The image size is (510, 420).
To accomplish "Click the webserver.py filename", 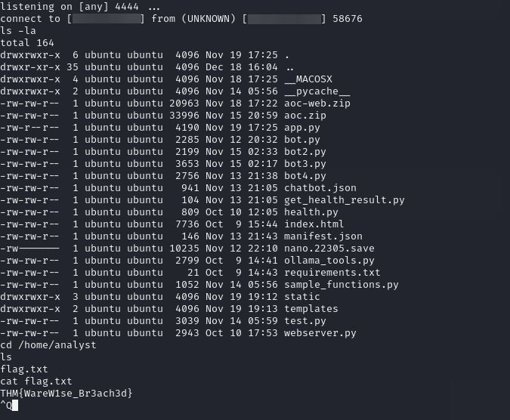I will click(x=320, y=333).
